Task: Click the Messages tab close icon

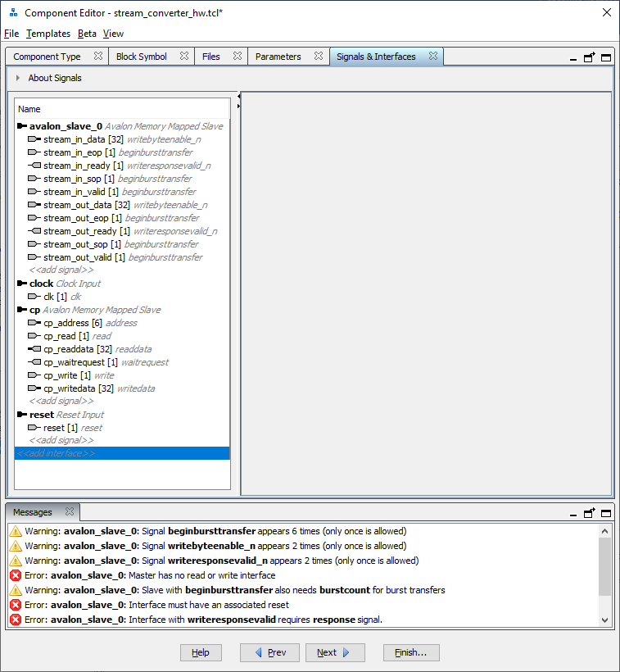Action: point(70,512)
